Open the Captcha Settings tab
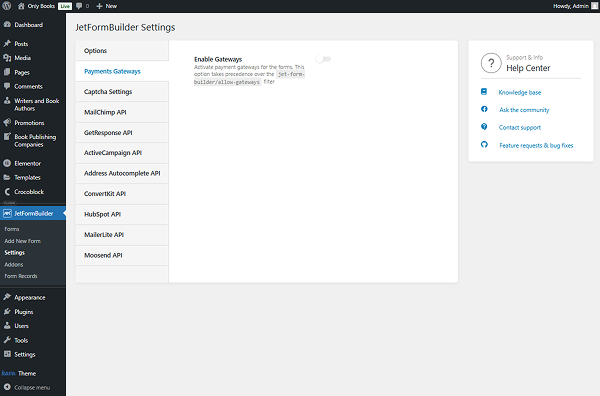This screenshot has width=600, height=396. coord(122,91)
